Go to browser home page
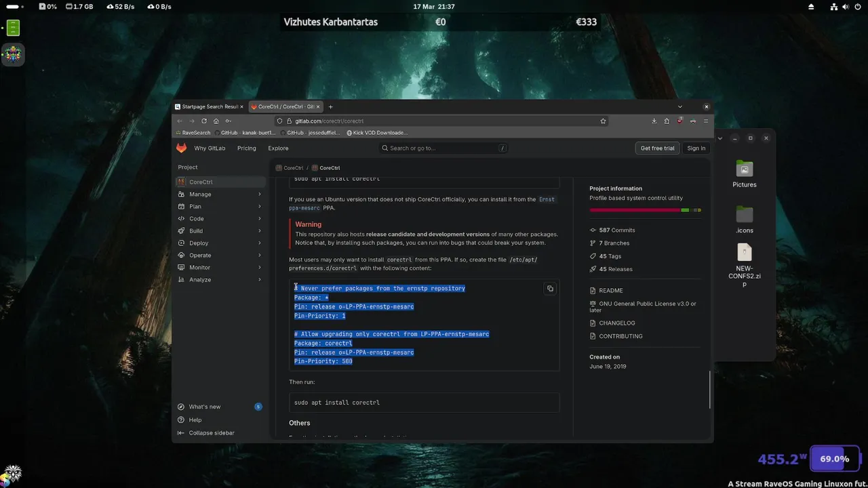Viewport: 868px width, 488px height. (216, 121)
